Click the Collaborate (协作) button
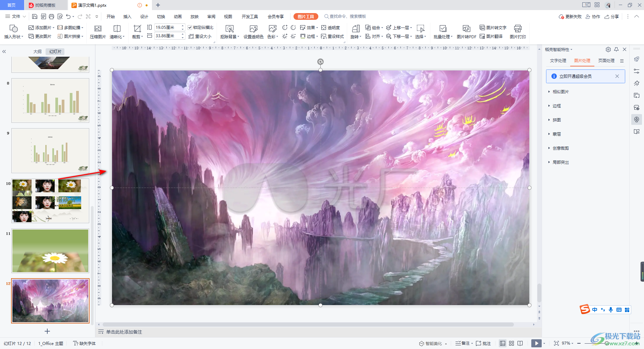This screenshot has height=349, width=644. click(x=593, y=16)
